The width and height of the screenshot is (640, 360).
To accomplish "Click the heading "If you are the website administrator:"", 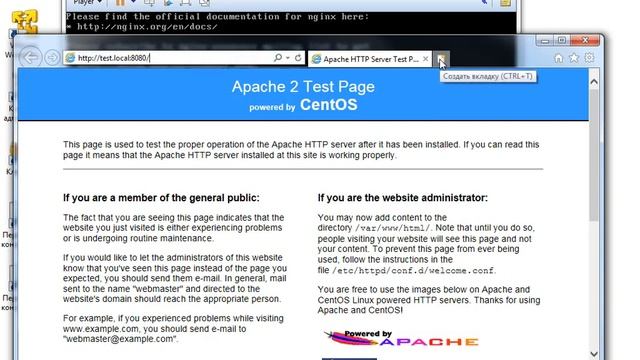I will pyautogui.click(x=402, y=198).
